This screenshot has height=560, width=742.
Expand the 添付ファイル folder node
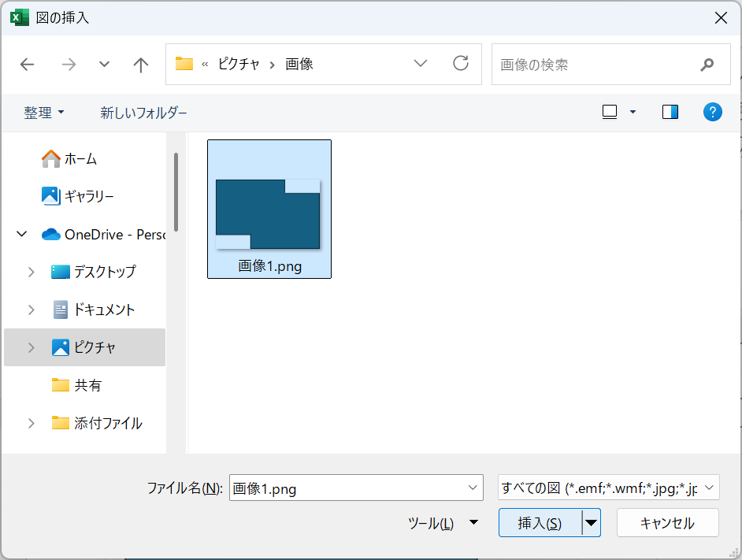coord(32,423)
